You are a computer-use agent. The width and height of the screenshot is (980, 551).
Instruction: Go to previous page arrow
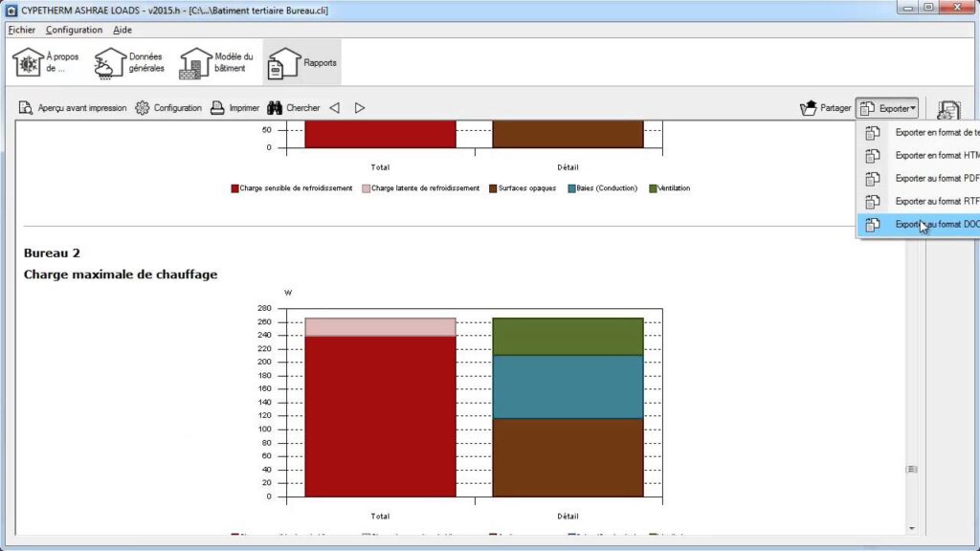point(335,108)
